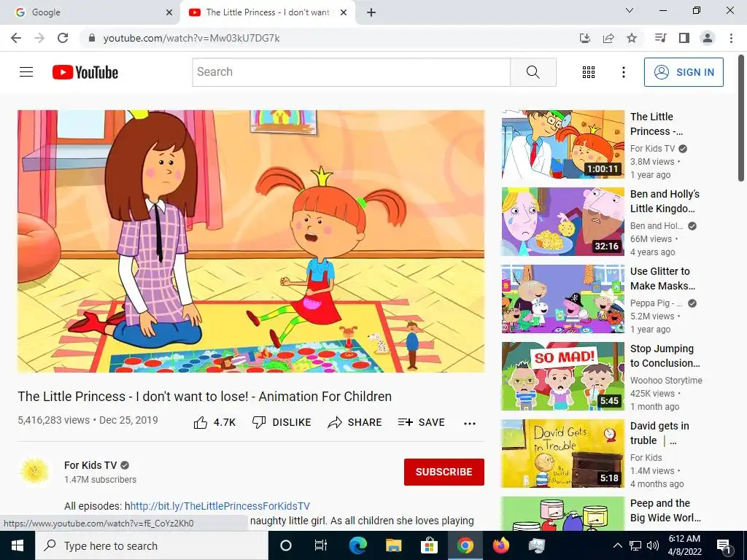Viewport: 747px width, 560px height.
Task: Open the volume speaker icon
Action: click(653, 545)
